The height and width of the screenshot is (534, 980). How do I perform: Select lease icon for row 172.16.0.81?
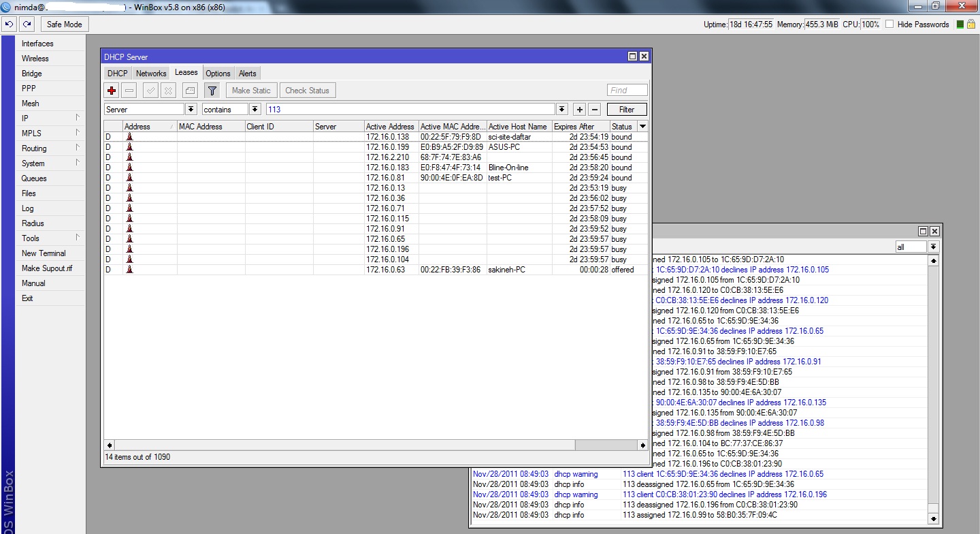click(129, 178)
